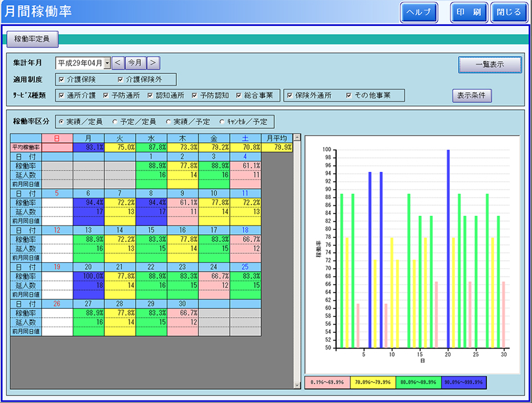Viewport: 532px width, 403px height.
Task: Click date header 13 in calendar
Action: click(x=88, y=230)
